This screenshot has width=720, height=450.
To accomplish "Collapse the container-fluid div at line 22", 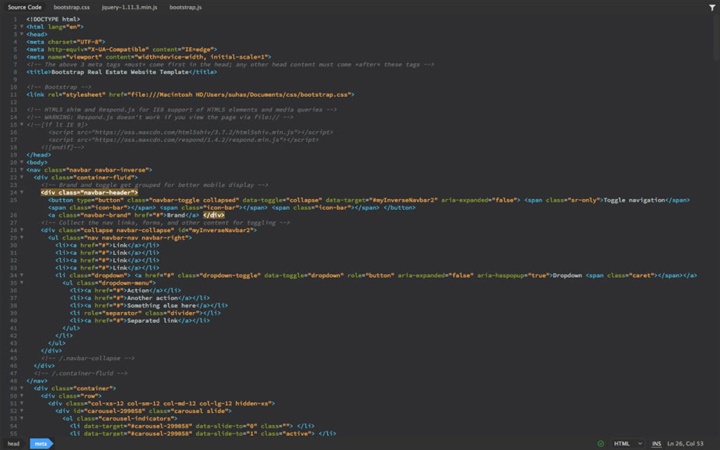I will click(22, 177).
